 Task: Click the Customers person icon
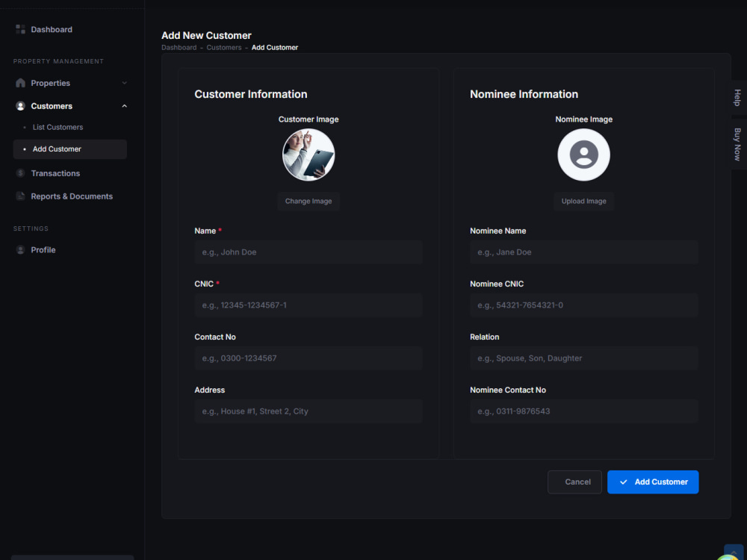(x=20, y=106)
